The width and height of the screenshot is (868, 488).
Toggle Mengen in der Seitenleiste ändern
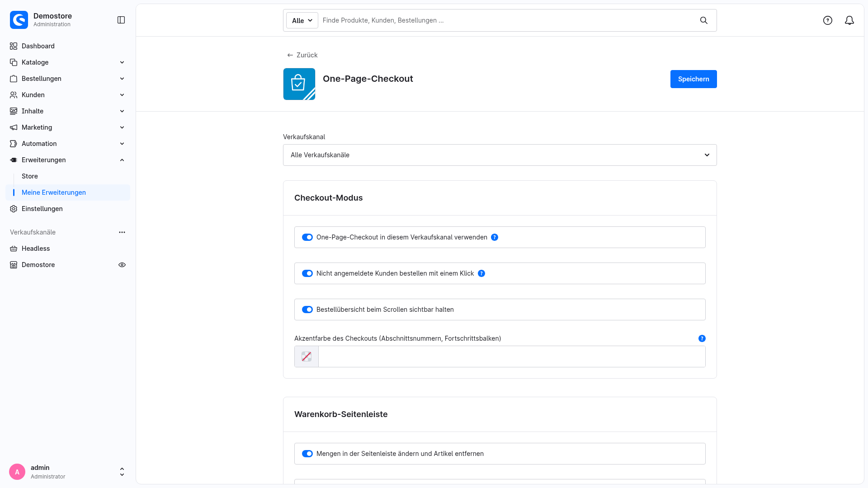tap(307, 454)
